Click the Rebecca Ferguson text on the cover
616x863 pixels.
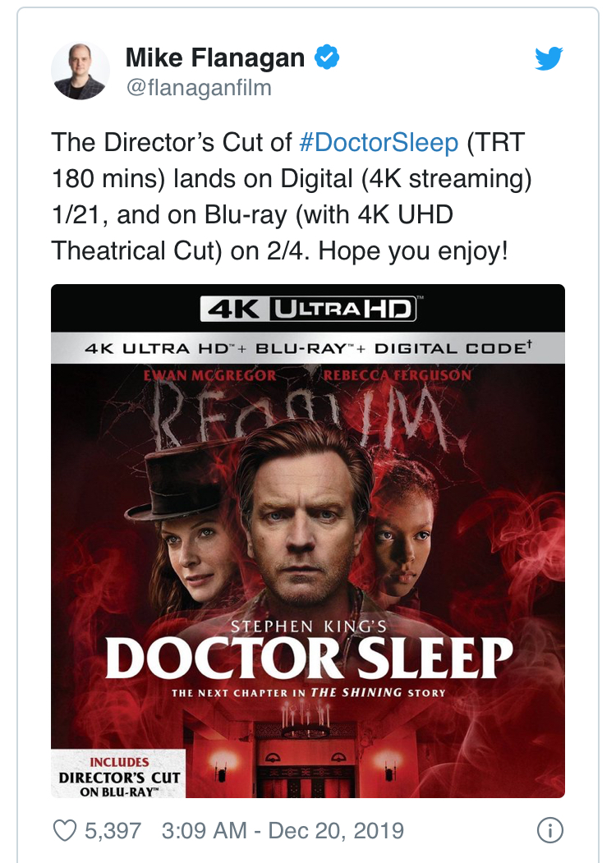pyautogui.click(x=398, y=375)
